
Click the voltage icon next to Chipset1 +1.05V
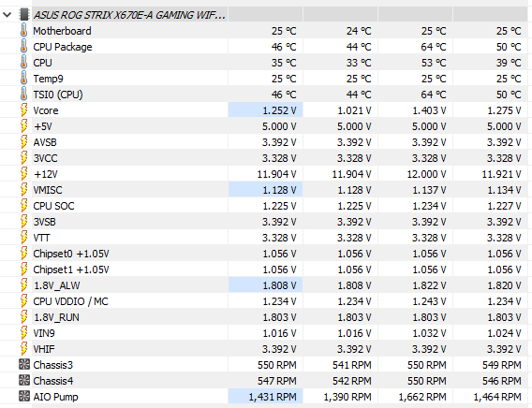(23, 270)
